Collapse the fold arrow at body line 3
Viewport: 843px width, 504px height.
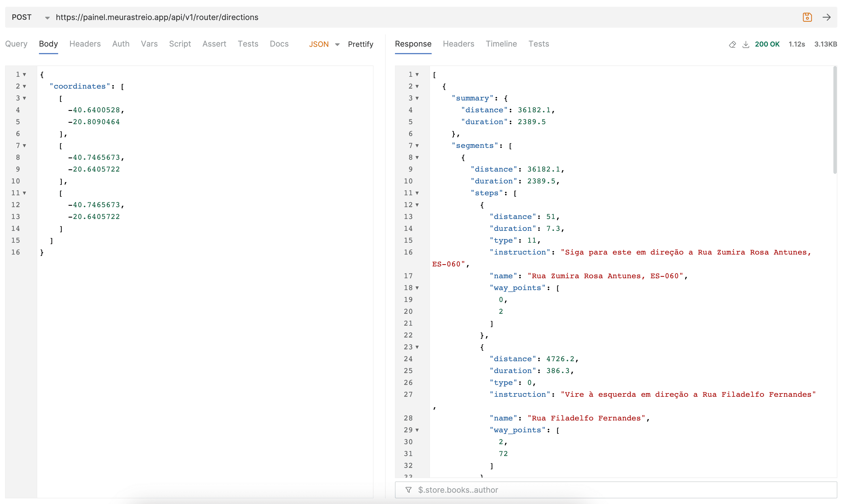pyautogui.click(x=25, y=98)
